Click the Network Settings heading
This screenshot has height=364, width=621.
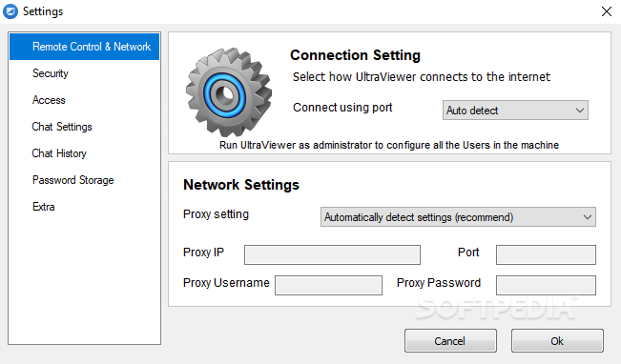[x=241, y=185]
